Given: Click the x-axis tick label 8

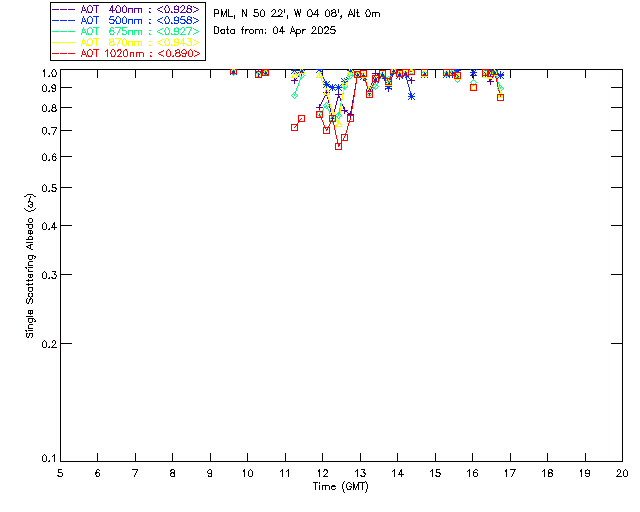Looking at the screenshot, I should [x=173, y=473].
